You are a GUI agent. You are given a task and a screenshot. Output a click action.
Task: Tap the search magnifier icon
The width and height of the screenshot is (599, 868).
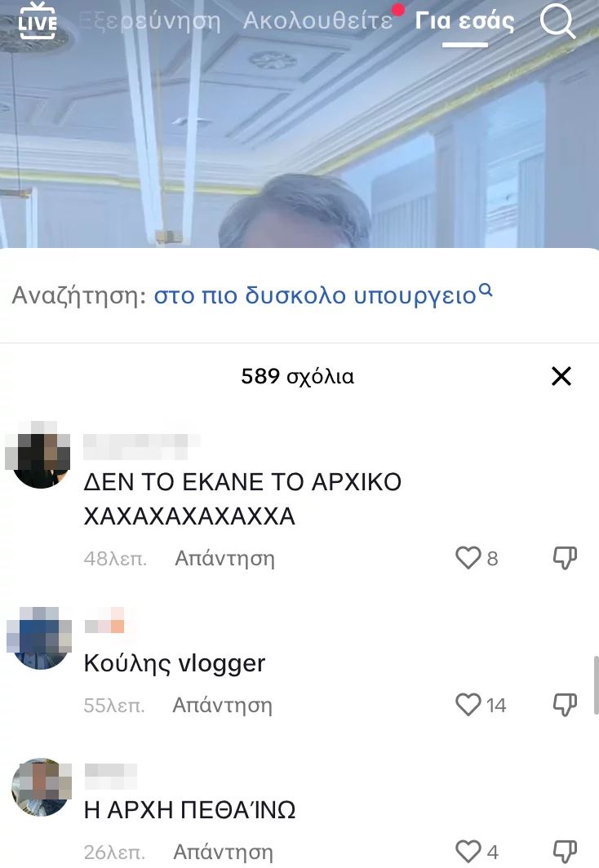[557, 21]
